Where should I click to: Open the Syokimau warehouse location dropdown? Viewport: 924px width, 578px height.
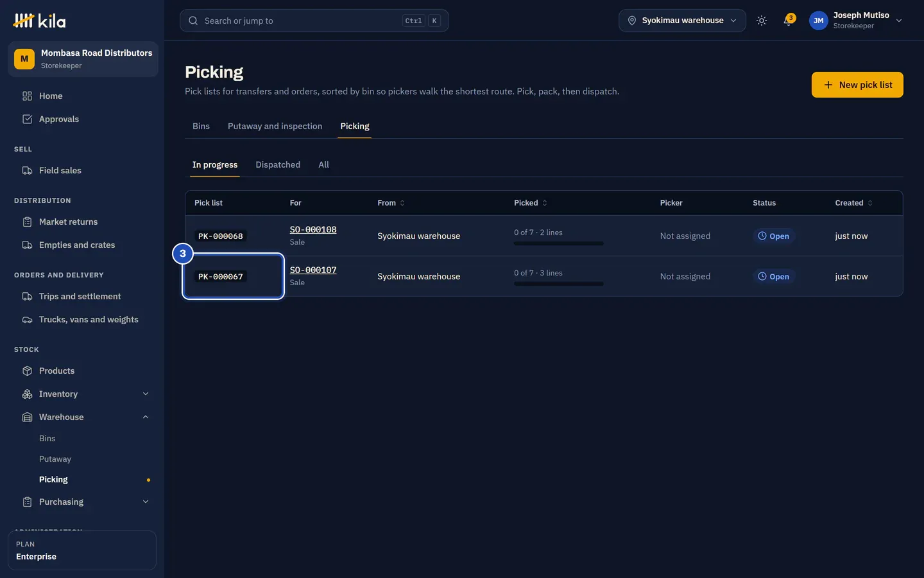tap(682, 21)
